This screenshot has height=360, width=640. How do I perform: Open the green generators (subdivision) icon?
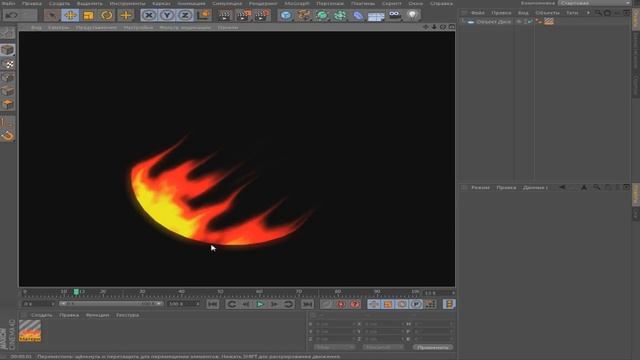pyautogui.click(x=322, y=16)
